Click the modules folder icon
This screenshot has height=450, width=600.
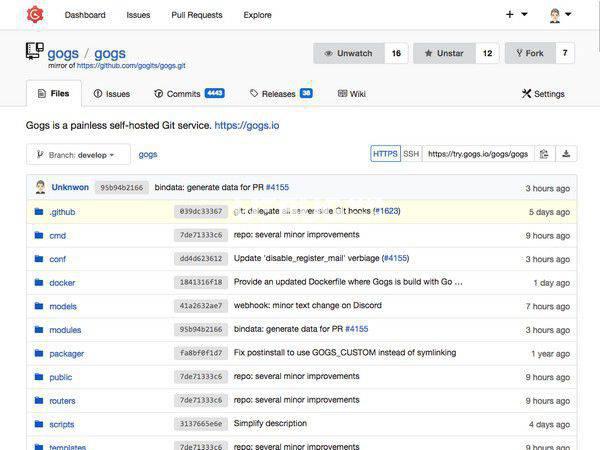click(39, 329)
